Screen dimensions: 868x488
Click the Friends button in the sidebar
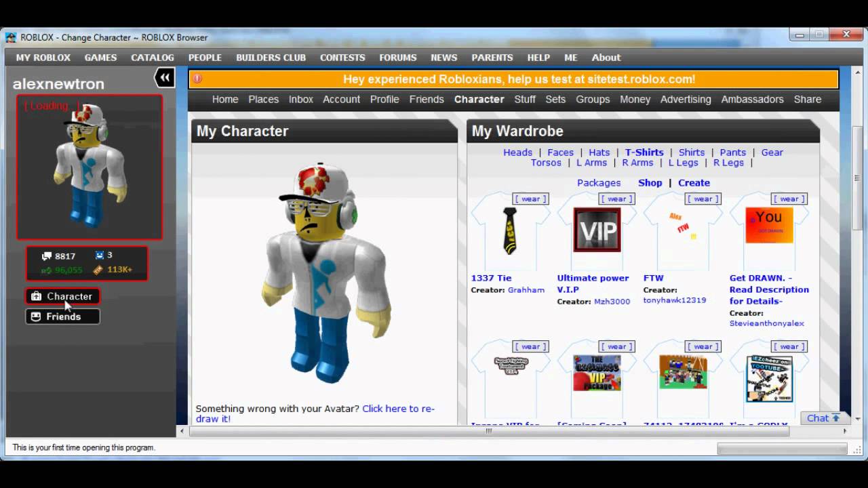62,317
